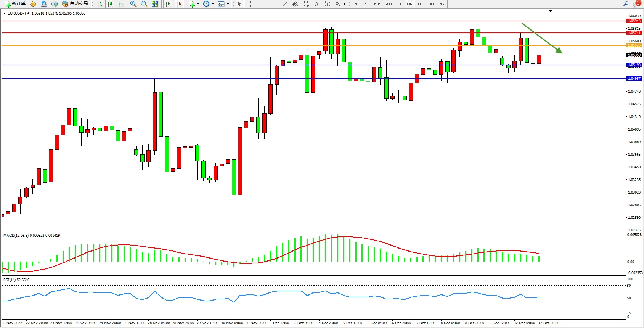
Task: Switch chart to bar chart mode
Action: [100, 4]
